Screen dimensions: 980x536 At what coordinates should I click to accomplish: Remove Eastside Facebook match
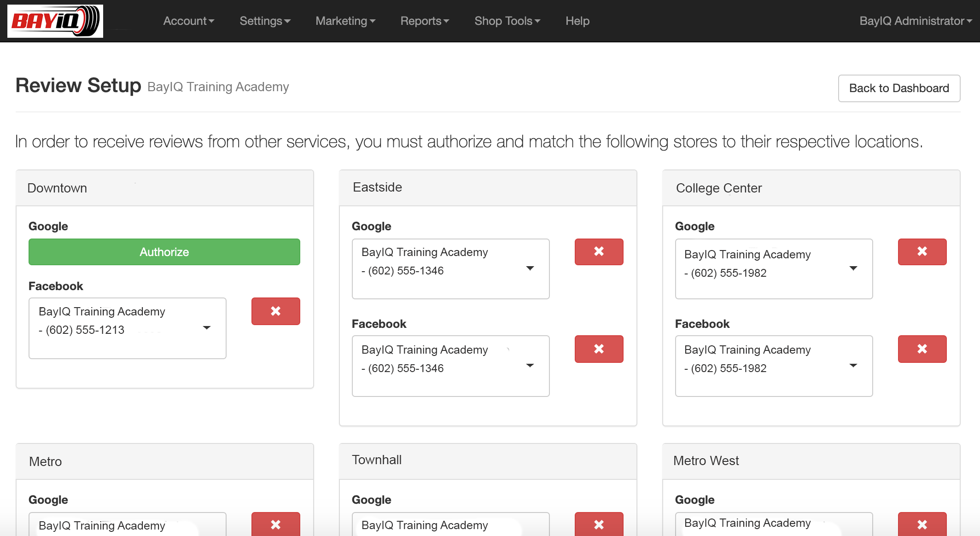click(x=599, y=349)
